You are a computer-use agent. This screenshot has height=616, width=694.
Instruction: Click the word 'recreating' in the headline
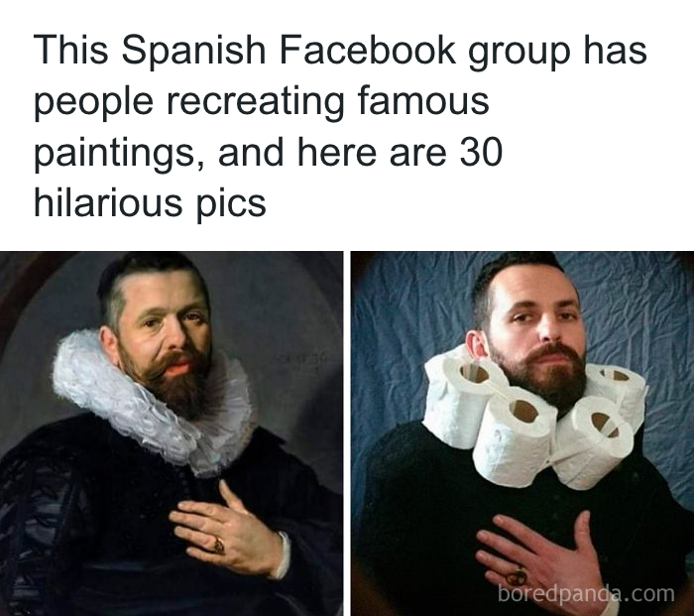click(256, 103)
